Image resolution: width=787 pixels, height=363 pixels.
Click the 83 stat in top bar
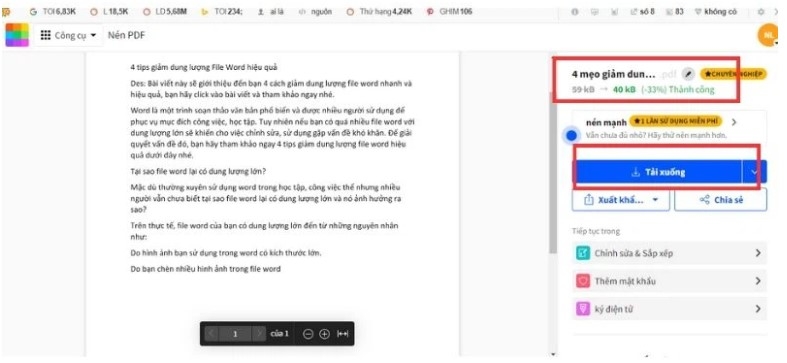(x=675, y=12)
